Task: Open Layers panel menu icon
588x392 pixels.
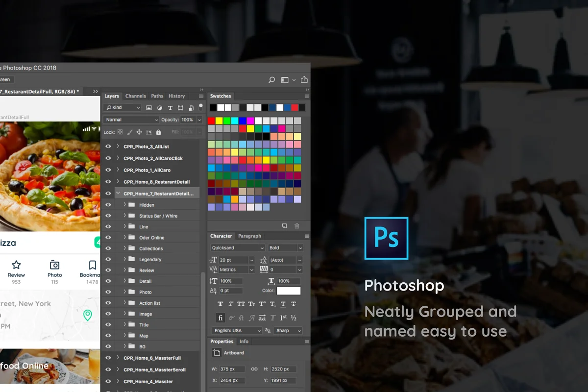Action: pyautogui.click(x=201, y=96)
